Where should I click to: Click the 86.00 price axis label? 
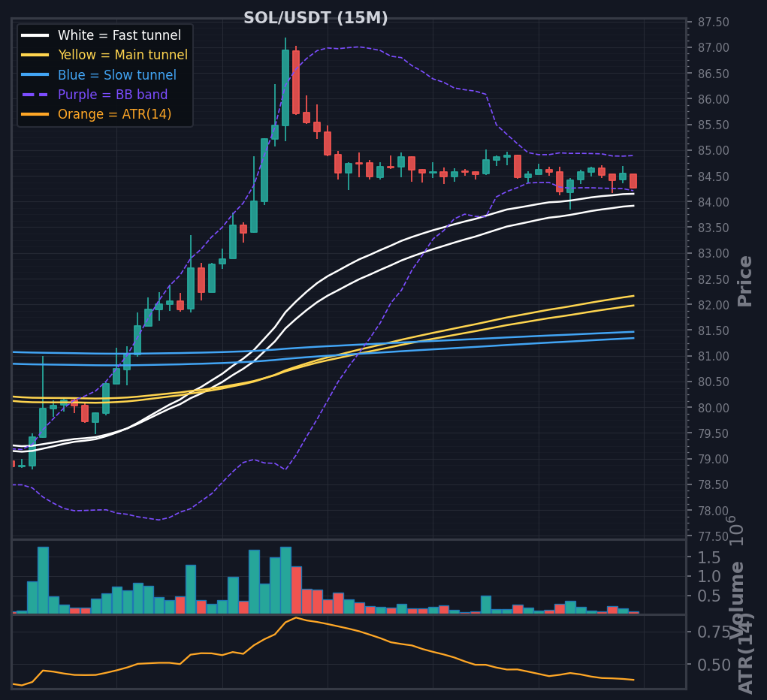tap(713, 99)
